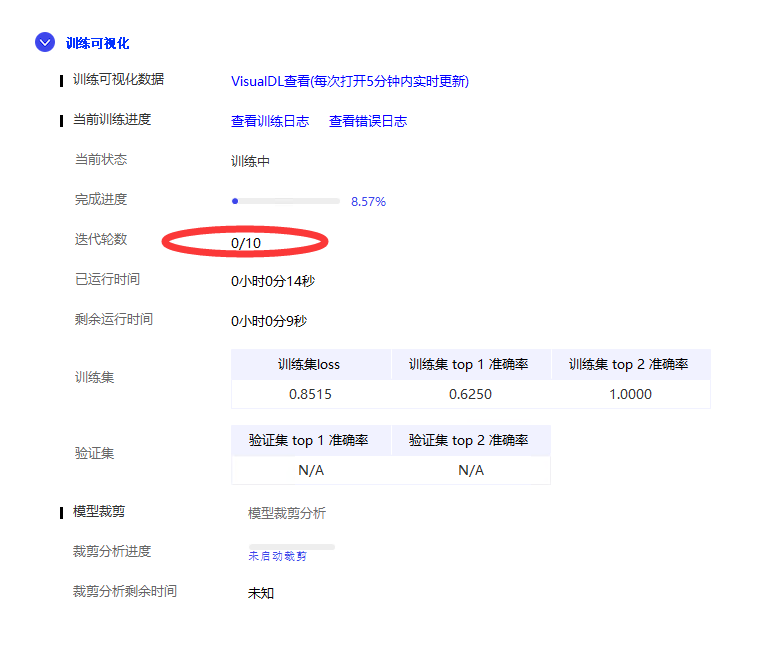Click the 训练集 row label

coord(95,378)
